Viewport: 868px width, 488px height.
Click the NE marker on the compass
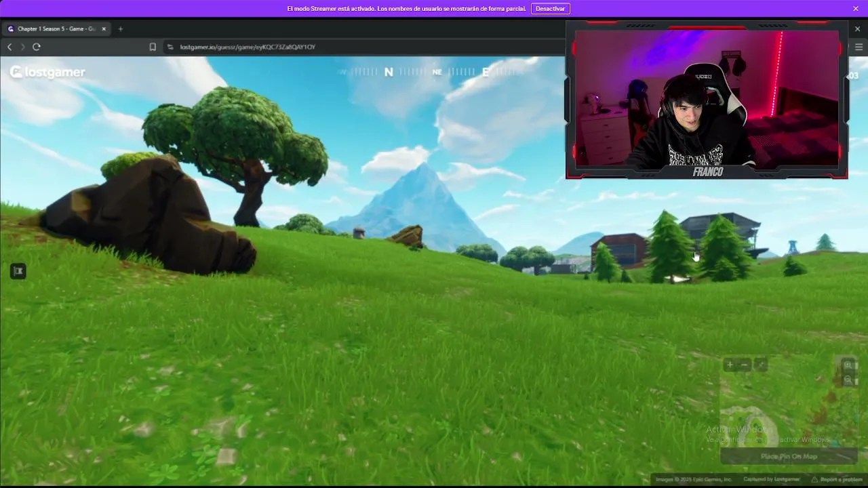click(x=437, y=72)
